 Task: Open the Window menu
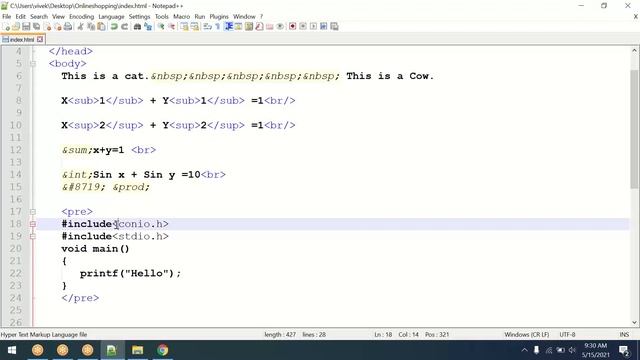click(x=244, y=17)
